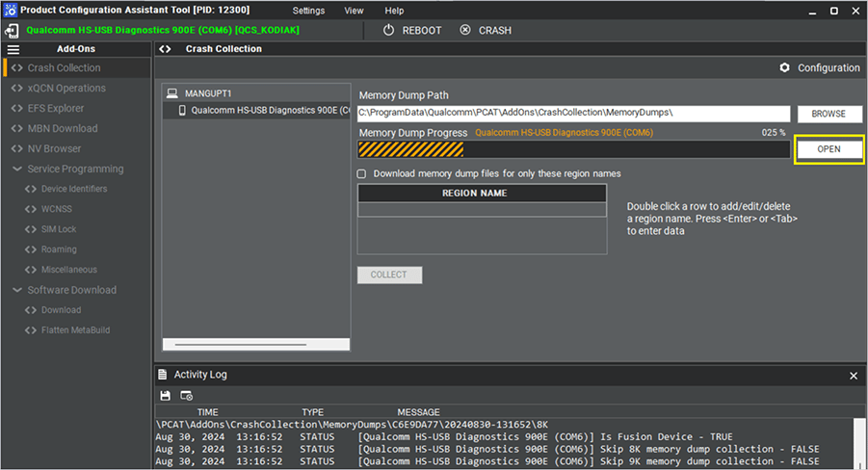Click the COLLECT button
The width and height of the screenshot is (868, 470).
[x=389, y=274]
